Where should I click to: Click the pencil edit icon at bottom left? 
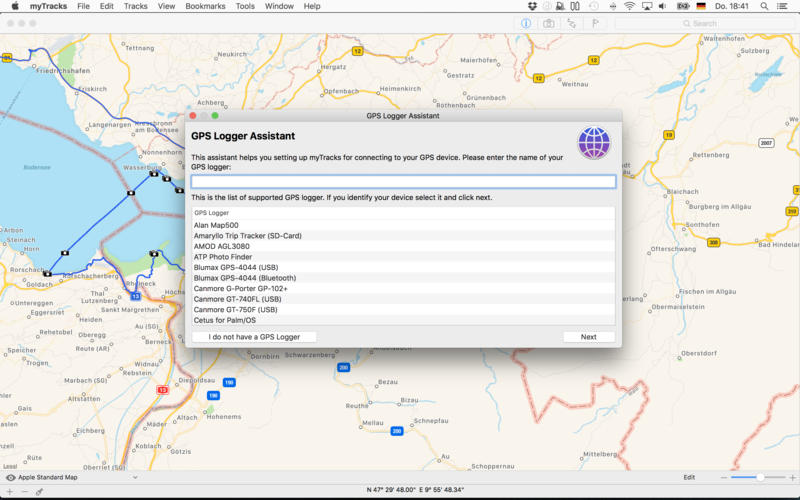[x=39, y=492]
